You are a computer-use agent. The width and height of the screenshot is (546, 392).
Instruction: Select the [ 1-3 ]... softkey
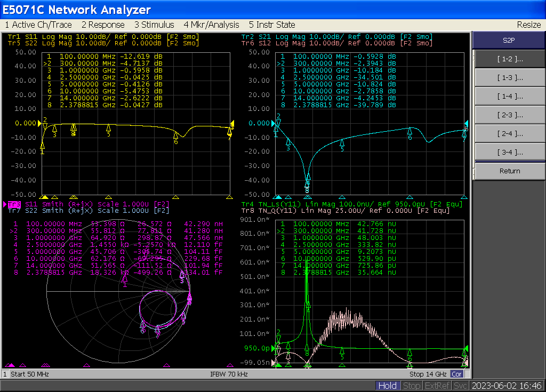pyautogui.click(x=510, y=78)
